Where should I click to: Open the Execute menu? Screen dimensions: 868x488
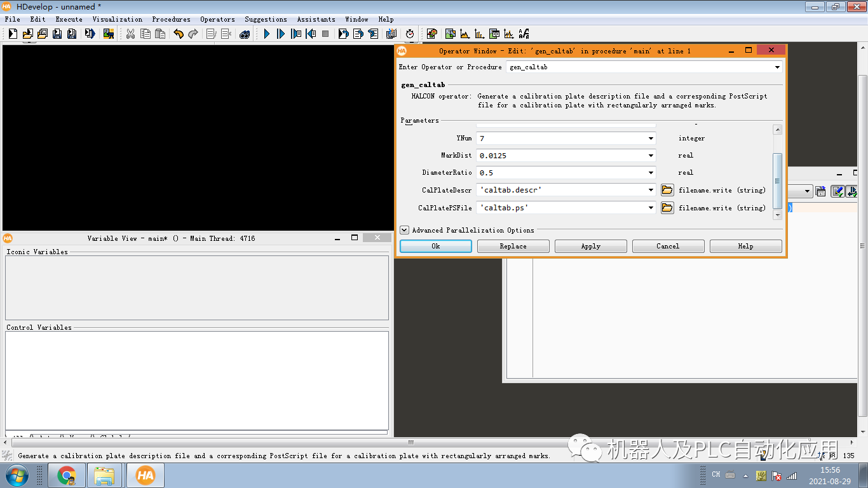tap(69, 19)
